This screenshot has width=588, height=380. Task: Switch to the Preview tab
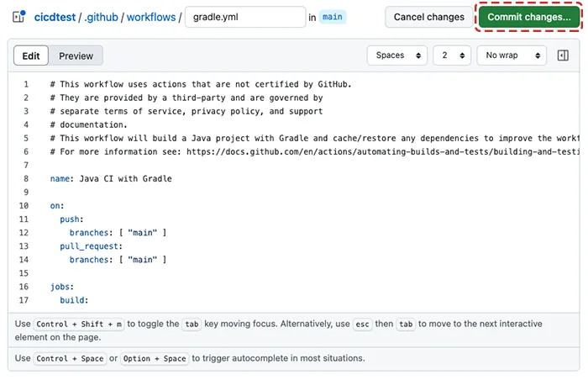[76, 55]
